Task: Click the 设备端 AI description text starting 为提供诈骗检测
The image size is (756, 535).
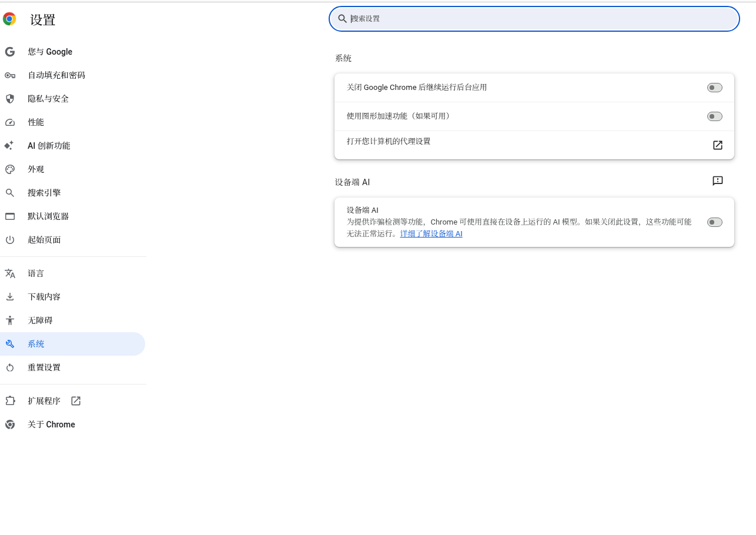Action: click(x=519, y=228)
